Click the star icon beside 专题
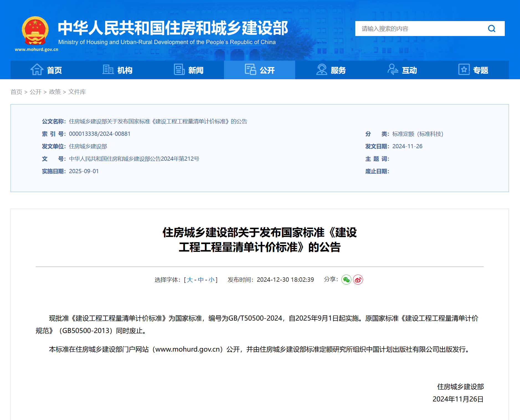 tap(464, 70)
